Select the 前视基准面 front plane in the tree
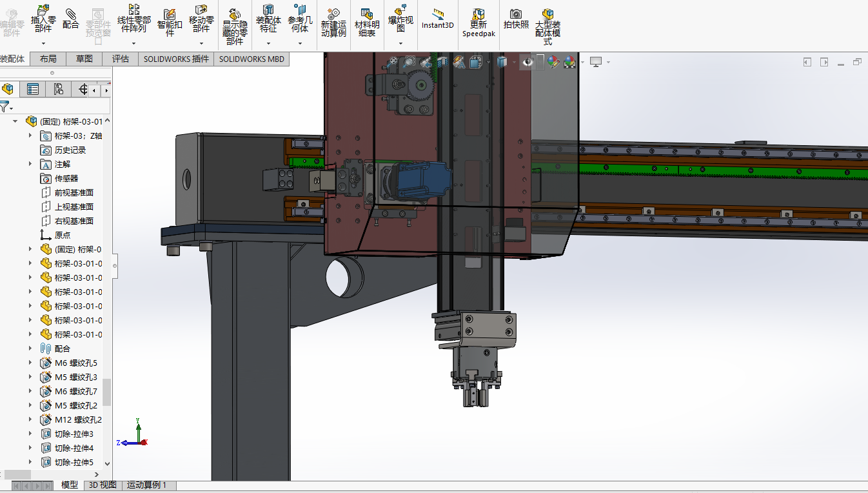 point(74,192)
